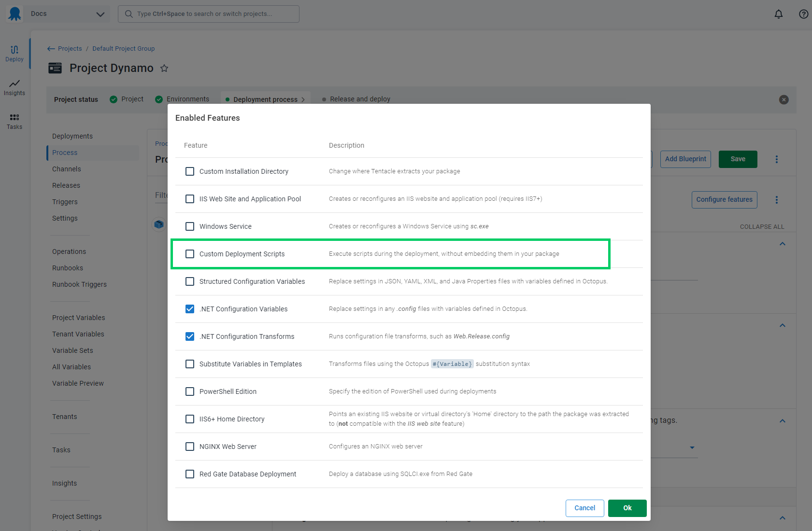Open overflow menu next to Configure features
812x531 pixels.
pyautogui.click(x=777, y=200)
